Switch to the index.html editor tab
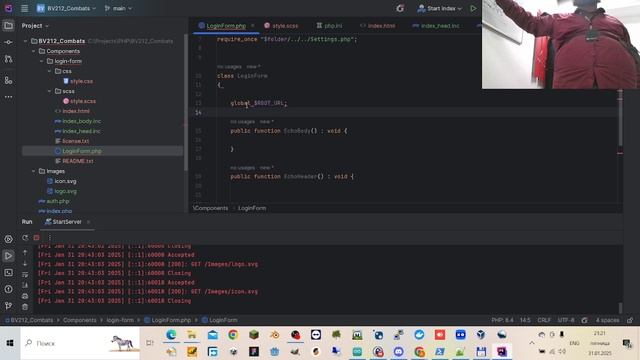 coord(378,26)
